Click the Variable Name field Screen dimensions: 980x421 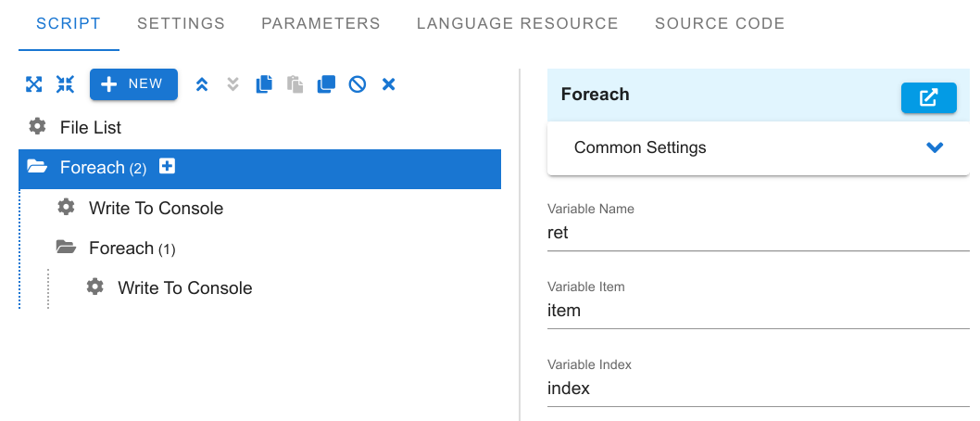(758, 234)
